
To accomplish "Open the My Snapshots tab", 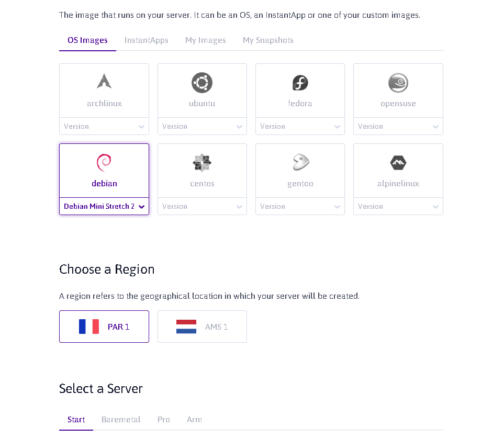I will (268, 40).
